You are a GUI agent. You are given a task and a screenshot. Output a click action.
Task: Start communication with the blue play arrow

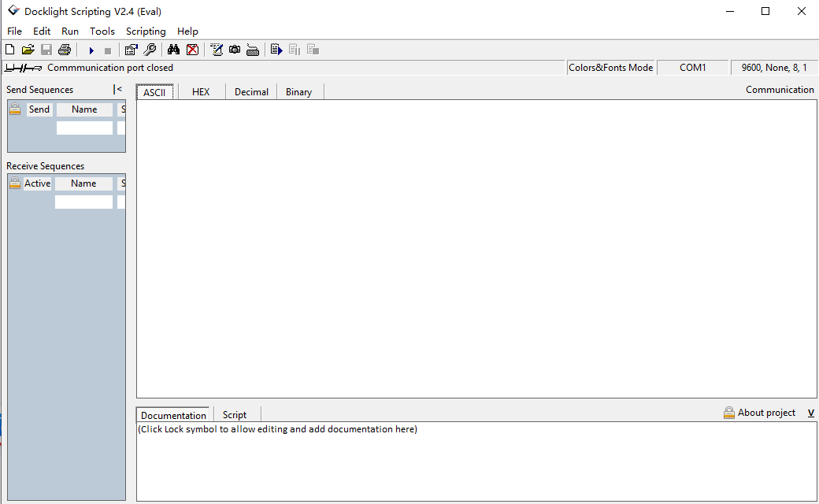pos(91,50)
